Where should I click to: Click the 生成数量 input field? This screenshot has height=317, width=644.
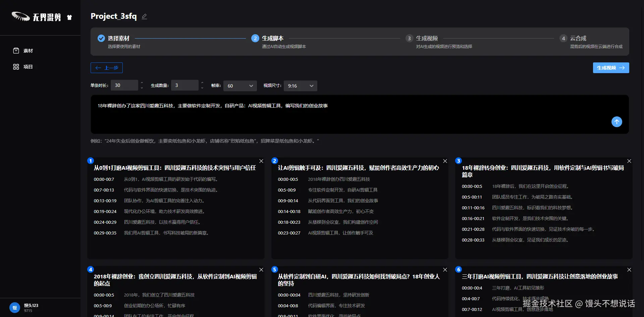[185, 85]
